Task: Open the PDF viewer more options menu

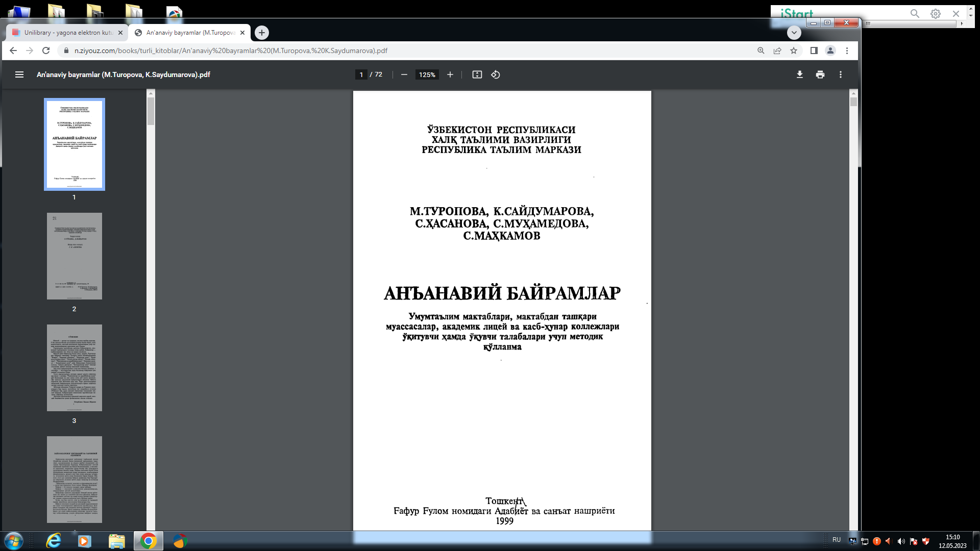Action: [840, 74]
